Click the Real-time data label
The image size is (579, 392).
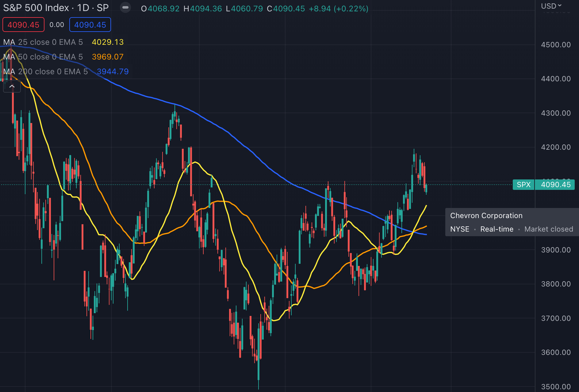coord(497,229)
